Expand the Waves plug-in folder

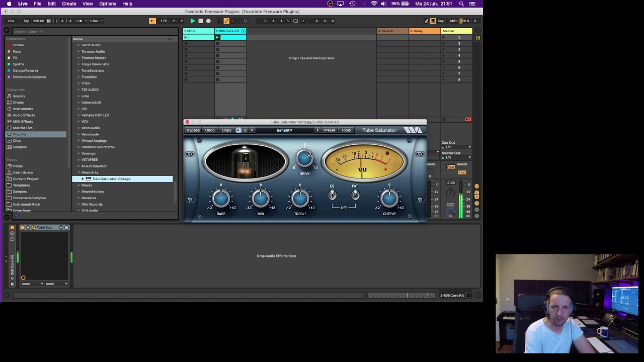[x=79, y=185]
